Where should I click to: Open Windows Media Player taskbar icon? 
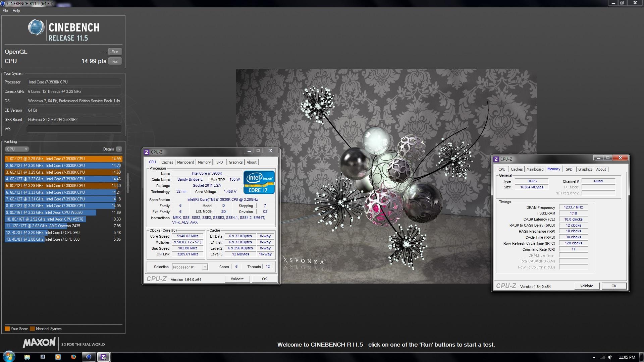click(x=58, y=357)
